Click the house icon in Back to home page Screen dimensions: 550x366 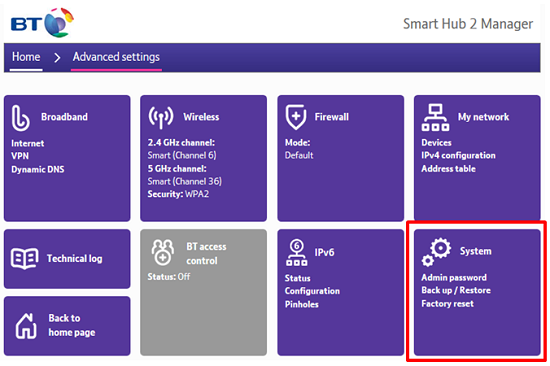(26, 326)
